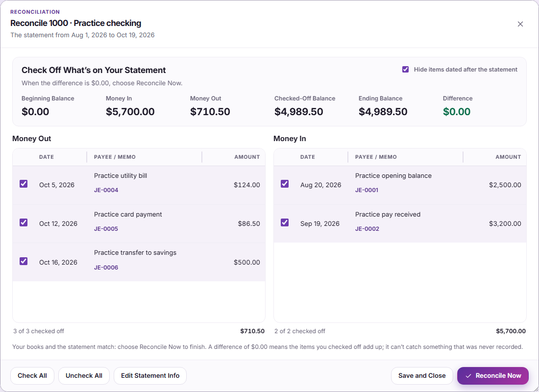Screen dimensions: 539x392
Task: Click the Beginning Balance $0.00 value
Action: tap(35, 112)
